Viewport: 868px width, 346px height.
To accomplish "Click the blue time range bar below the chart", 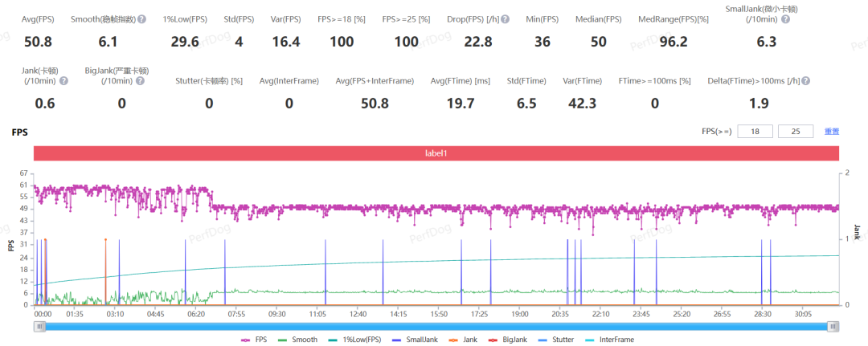I will (436, 327).
